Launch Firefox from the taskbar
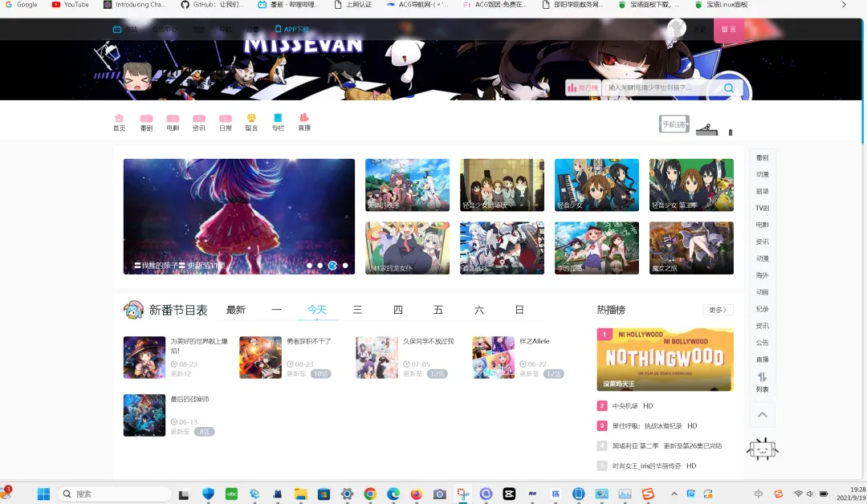Viewport: 867px width, 504px height. point(417,494)
